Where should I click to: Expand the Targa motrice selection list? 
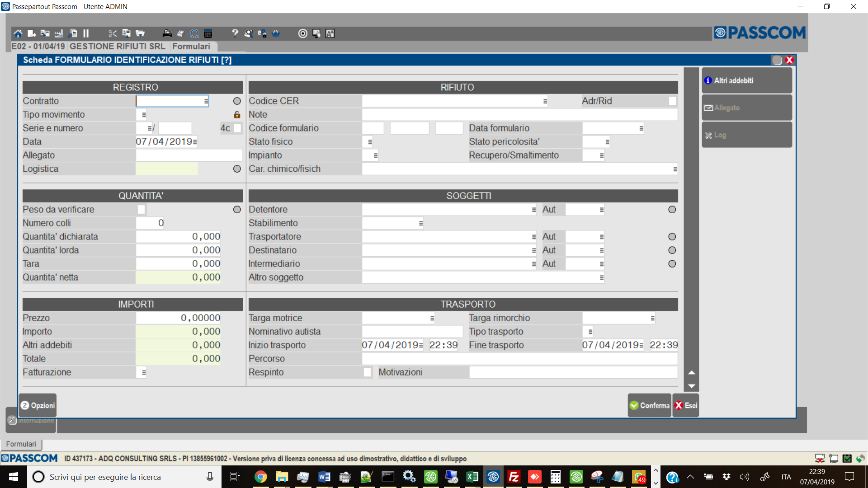point(432,318)
